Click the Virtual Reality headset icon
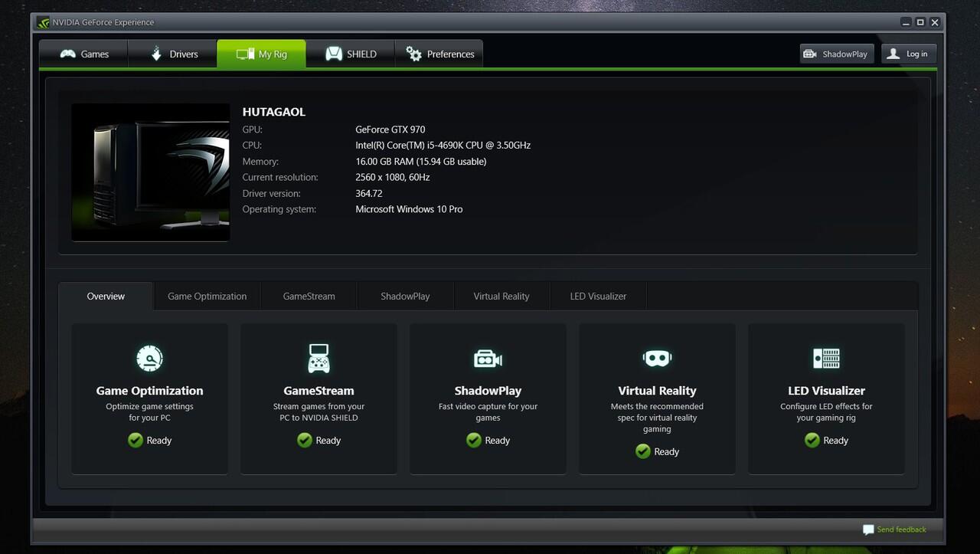980x554 pixels. click(657, 358)
